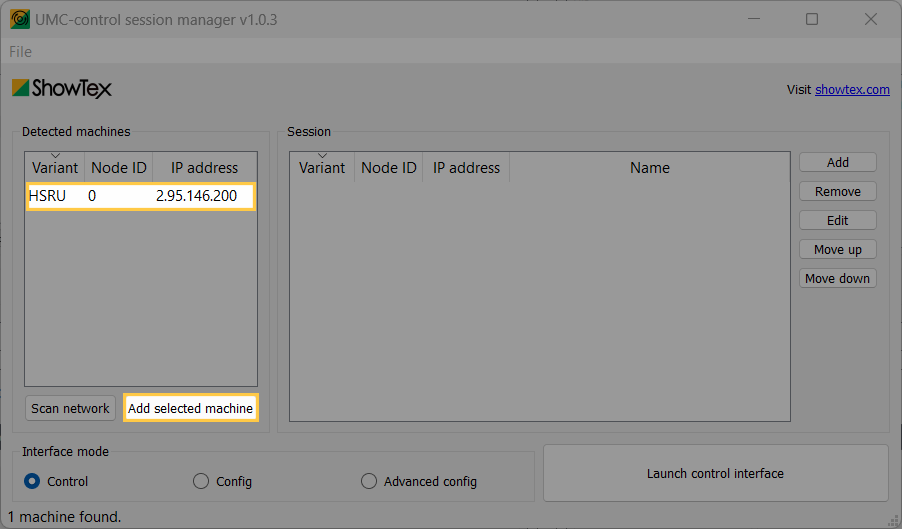
Task: Click the ShowTex logo
Action: (62, 88)
